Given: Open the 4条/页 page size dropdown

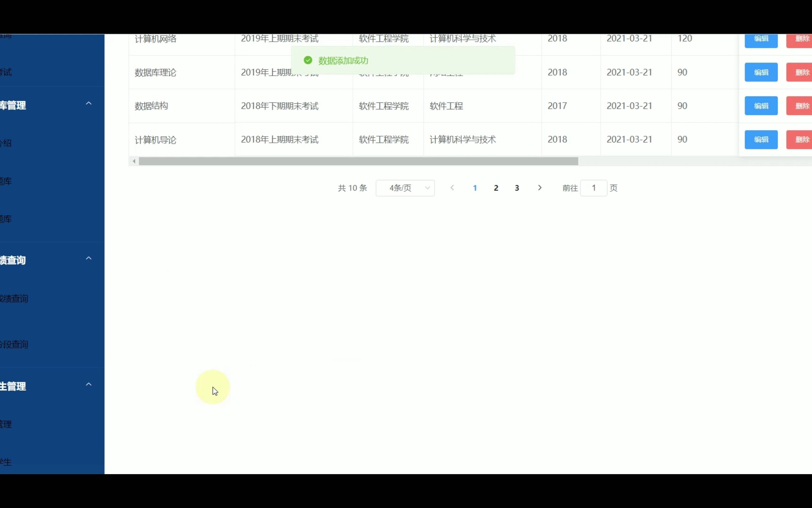Looking at the screenshot, I should tap(405, 188).
